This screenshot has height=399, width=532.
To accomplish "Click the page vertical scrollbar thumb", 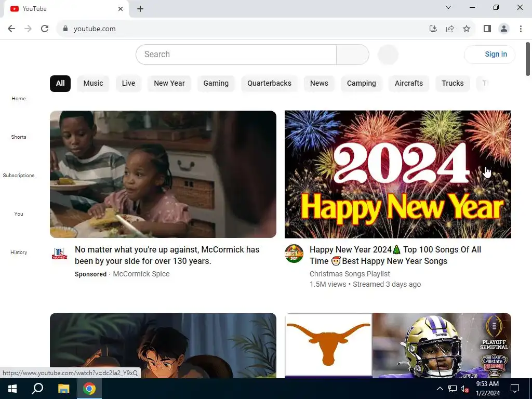I will tap(528, 59).
